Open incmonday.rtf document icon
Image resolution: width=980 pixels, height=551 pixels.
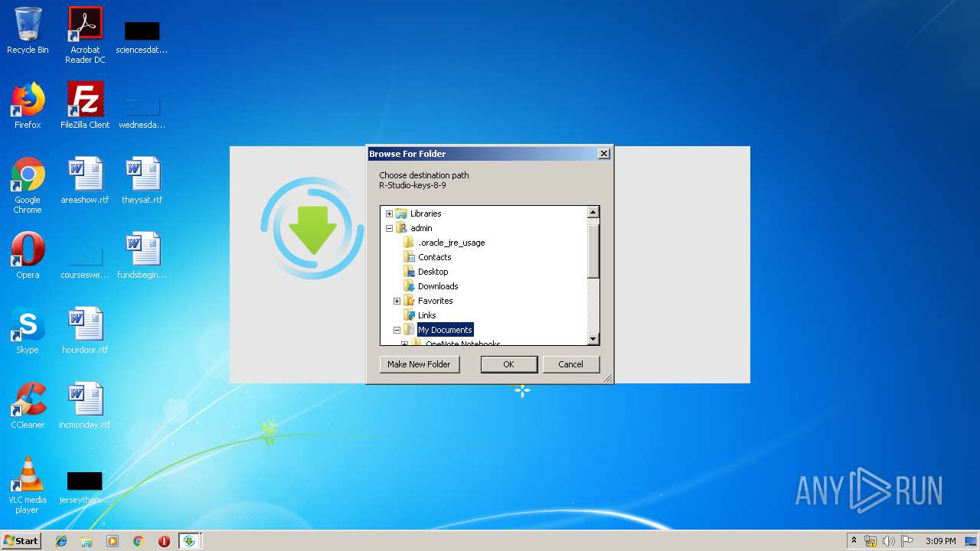click(85, 406)
